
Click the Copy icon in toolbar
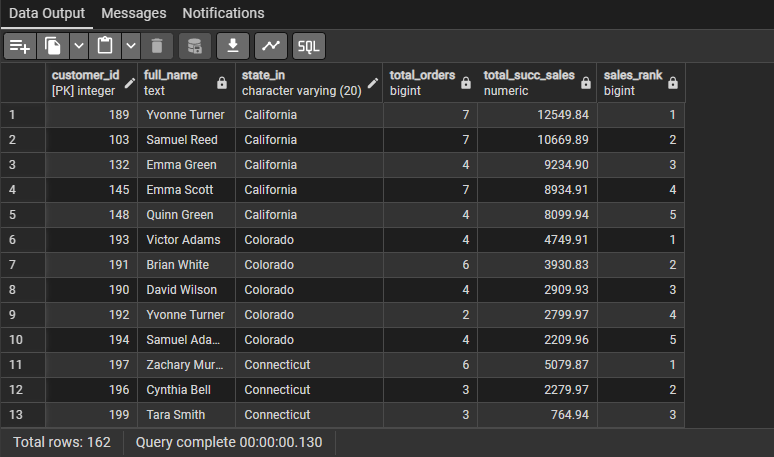[x=54, y=45]
